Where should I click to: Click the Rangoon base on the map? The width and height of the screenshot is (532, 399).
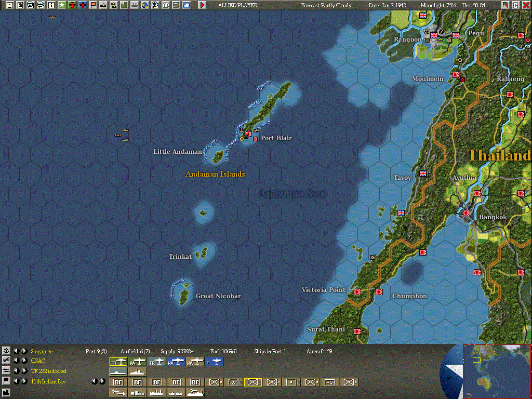[434, 35]
